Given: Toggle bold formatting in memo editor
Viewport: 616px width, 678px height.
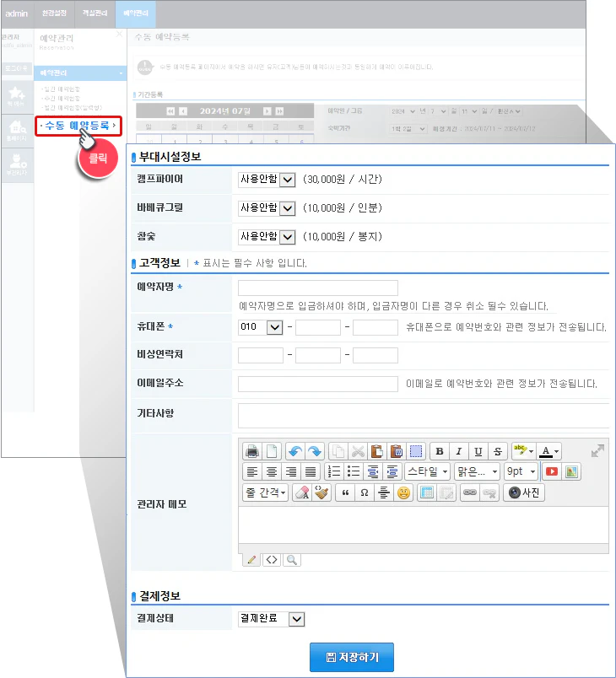Looking at the screenshot, I should coord(440,451).
